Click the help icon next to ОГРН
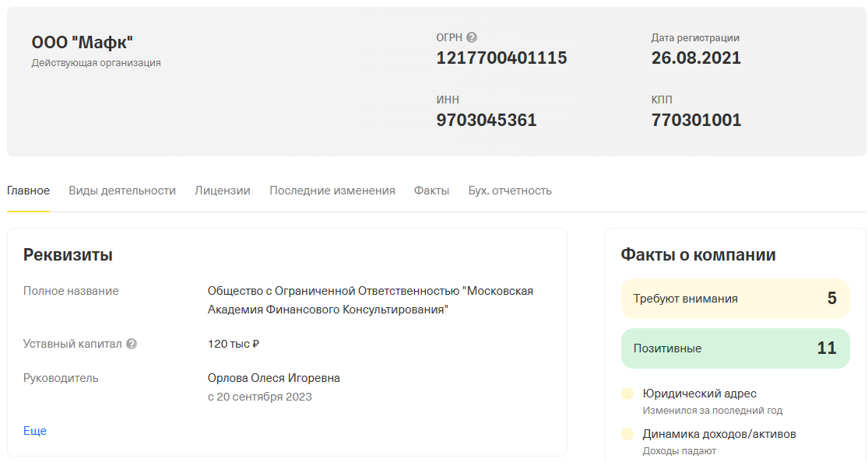This screenshot has height=462, width=868. coord(472,37)
